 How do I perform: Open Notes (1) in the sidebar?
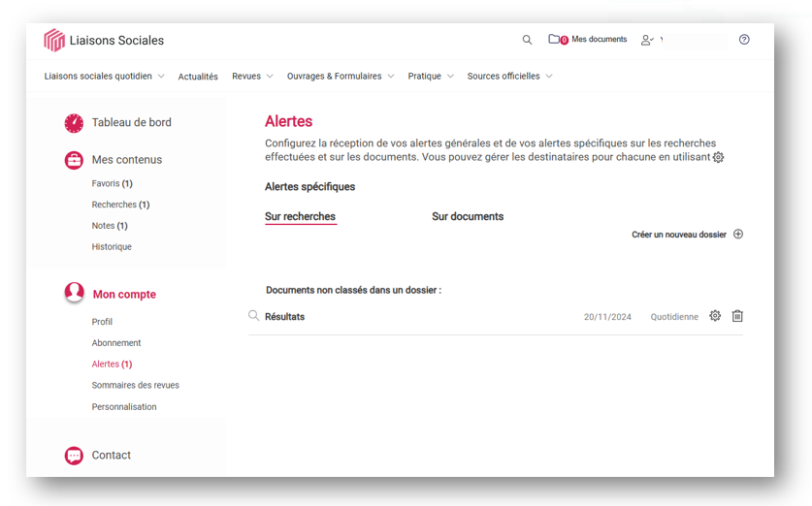click(110, 226)
